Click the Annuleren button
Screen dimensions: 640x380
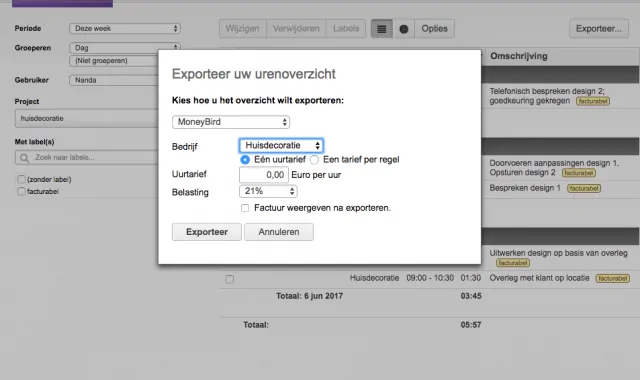[x=279, y=232]
